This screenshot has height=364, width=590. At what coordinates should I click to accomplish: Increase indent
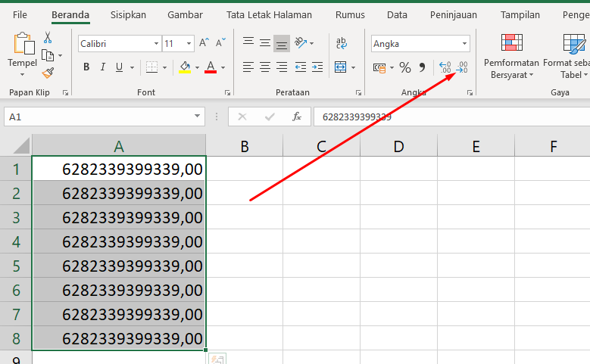click(317, 67)
